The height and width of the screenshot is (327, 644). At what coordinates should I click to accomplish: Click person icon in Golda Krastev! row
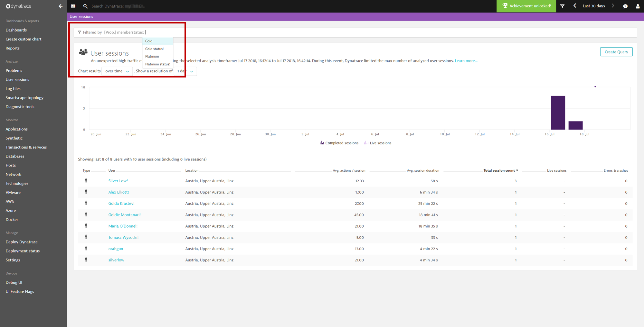[x=86, y=203]
